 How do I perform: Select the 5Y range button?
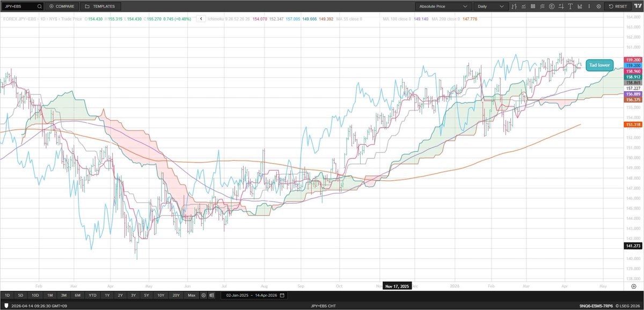(148, 295)
